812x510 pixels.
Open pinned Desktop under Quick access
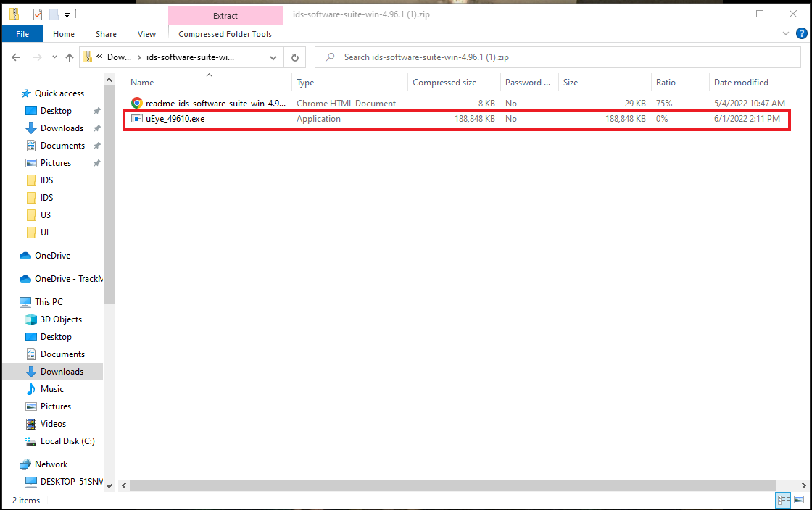[x=56, y=111]
